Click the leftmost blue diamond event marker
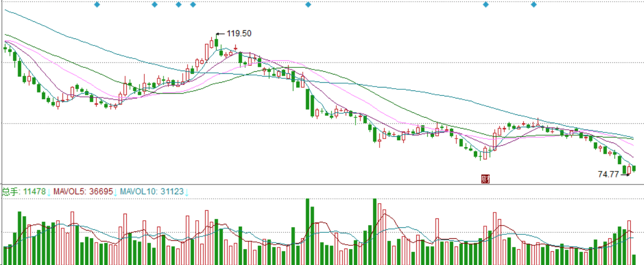Viewport: 644px width, 265px height. [97, 4]
